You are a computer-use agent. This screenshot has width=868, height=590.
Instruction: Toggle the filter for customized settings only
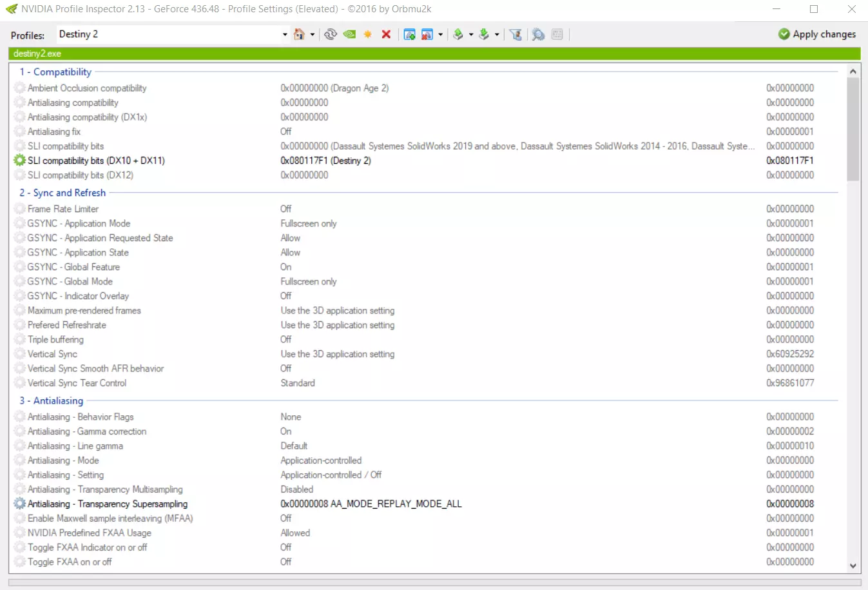point(516,34)
